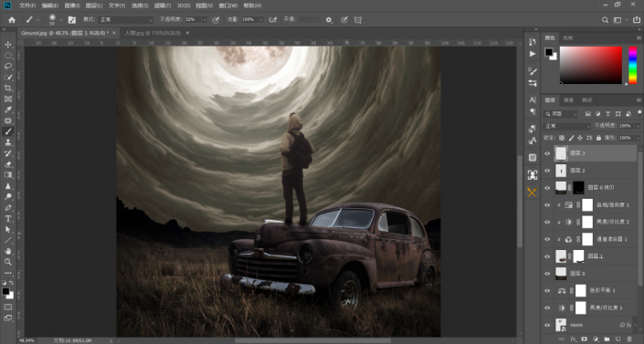The width and height of the screenshot is (644, 344).
Task: Select the Horizontal Type tool
Action: tap(8, 218)
